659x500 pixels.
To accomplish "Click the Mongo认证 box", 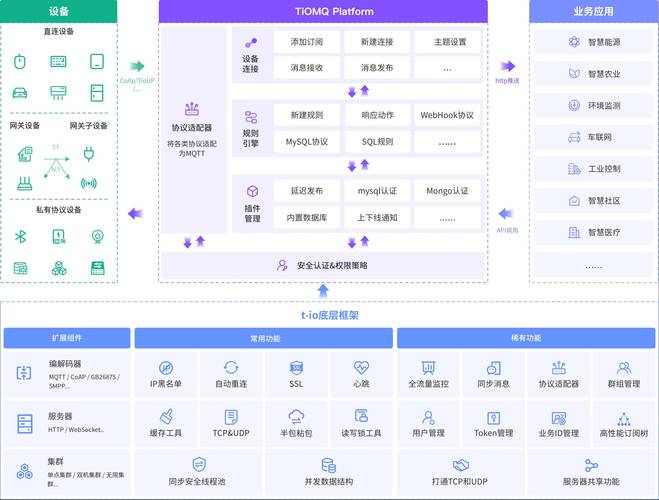I will pyautogui.click(x=448, y=191).
